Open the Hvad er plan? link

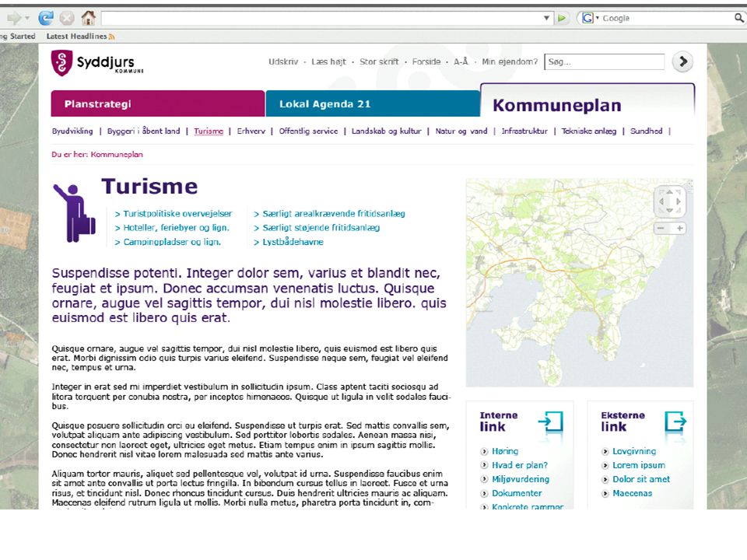pyautogui.click(x=520, y=465)
